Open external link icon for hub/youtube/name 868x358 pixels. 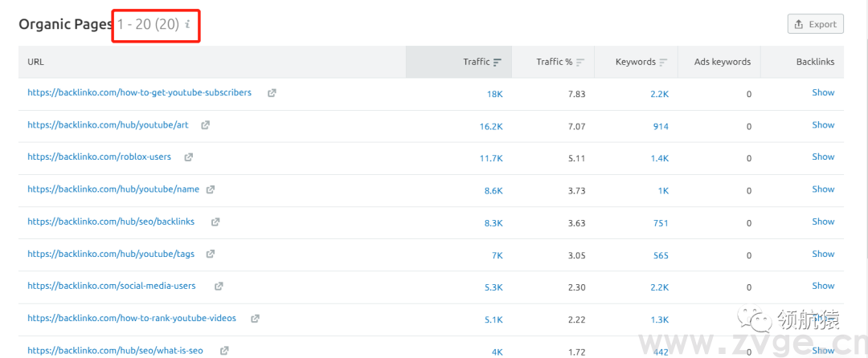pyautogui.click(x=211, y=189)
